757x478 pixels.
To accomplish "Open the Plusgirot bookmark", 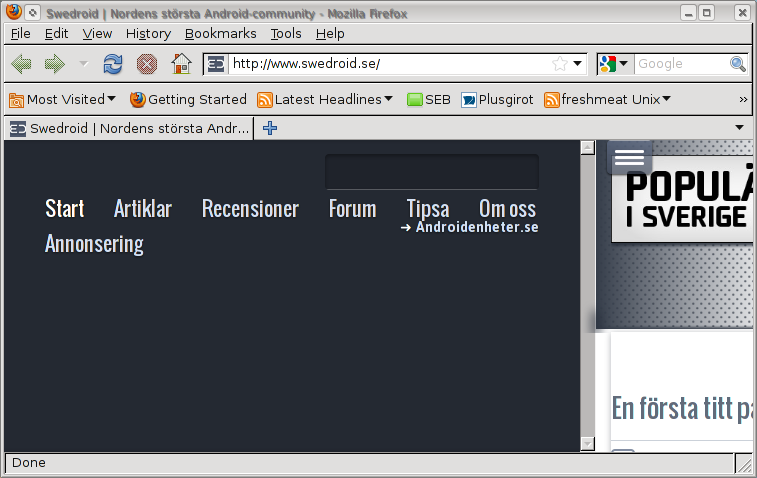I will point(497,99).
